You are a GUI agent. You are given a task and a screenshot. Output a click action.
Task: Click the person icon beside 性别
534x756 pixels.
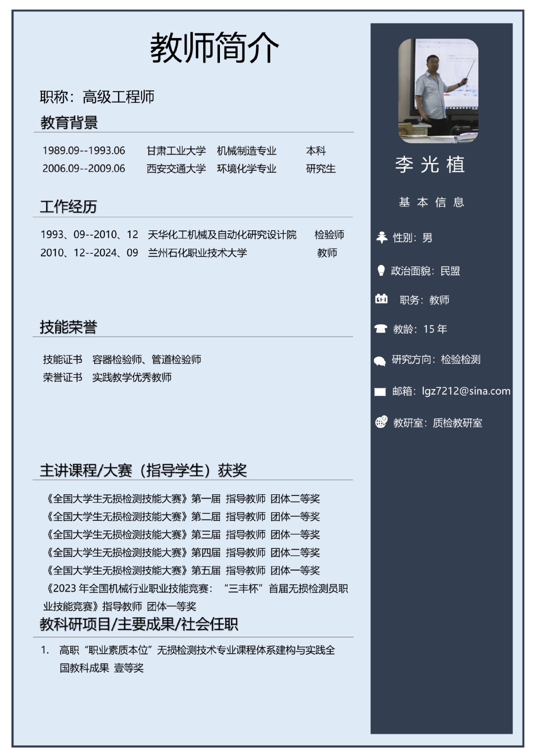click(x=382, y=237)
